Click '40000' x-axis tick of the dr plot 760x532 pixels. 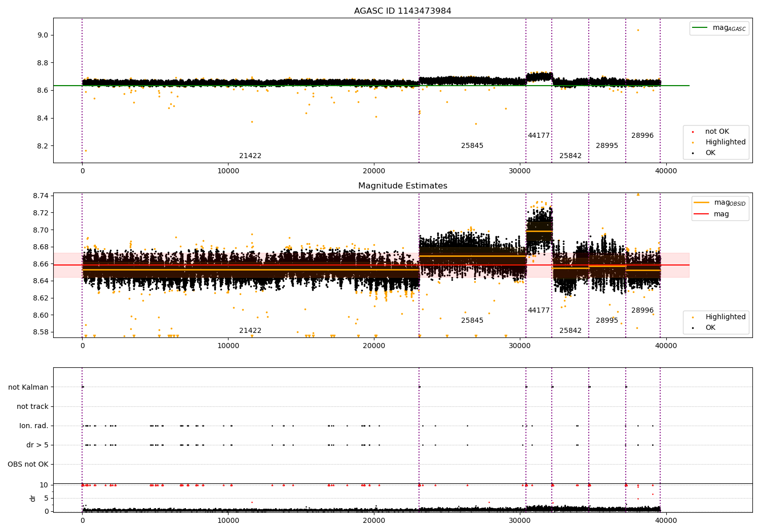click(666, 521)
